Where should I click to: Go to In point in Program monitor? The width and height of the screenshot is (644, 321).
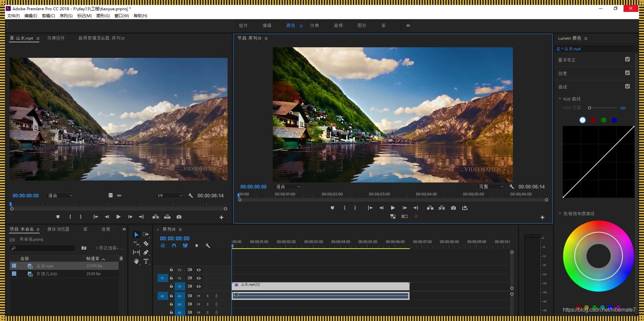coord(370,208)
